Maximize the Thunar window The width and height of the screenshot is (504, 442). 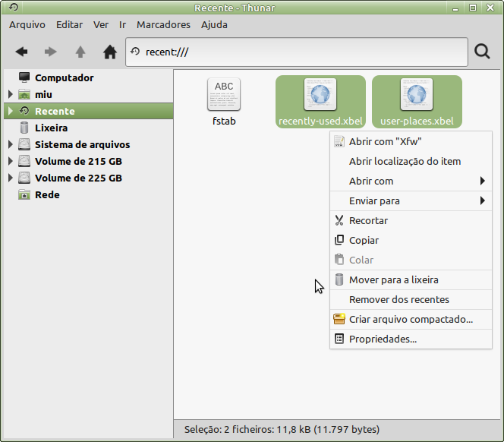473,8
